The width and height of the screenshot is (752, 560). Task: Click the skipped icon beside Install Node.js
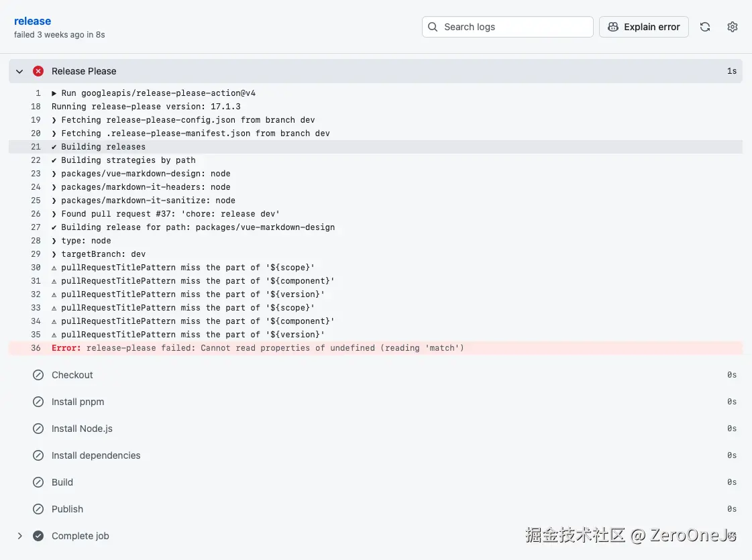(x=38, y=429)
